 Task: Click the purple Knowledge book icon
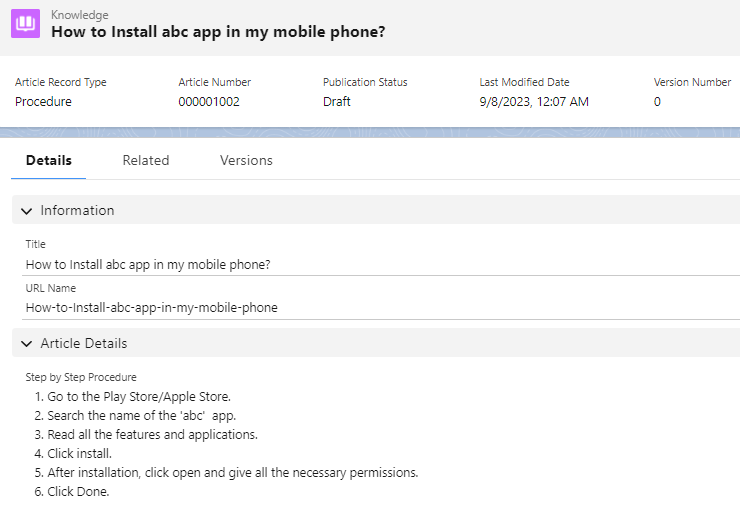click(x=25, y=24)
